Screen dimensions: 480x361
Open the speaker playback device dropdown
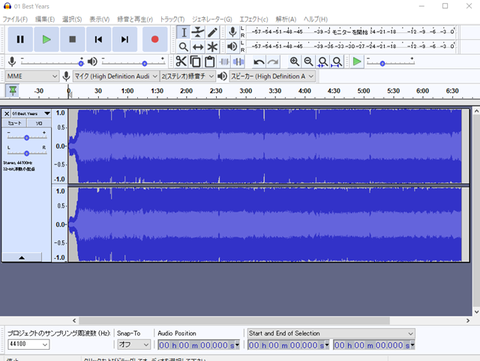(272, 76)
